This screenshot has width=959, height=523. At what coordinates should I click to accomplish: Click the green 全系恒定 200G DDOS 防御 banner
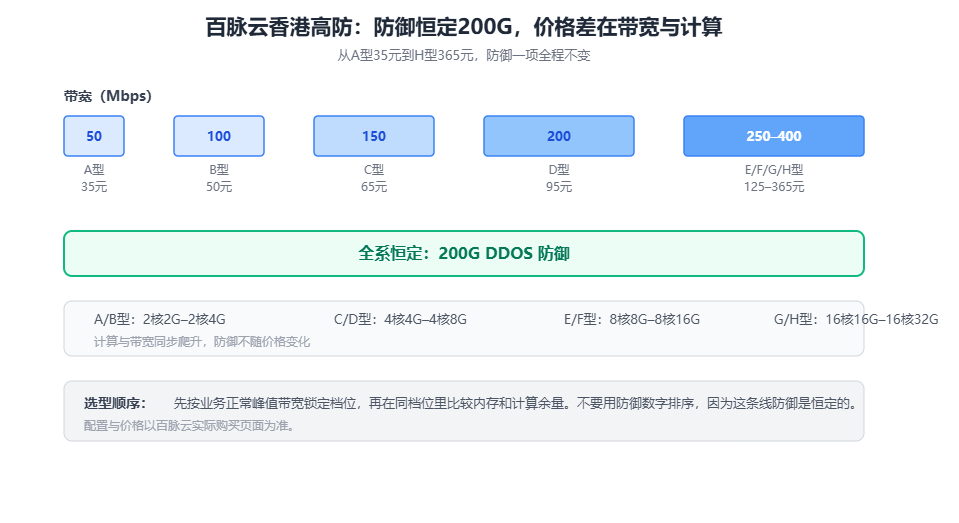[x=464, y=253]
